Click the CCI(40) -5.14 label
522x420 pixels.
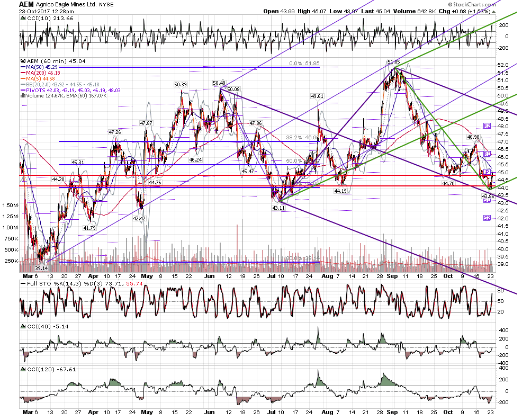click(48, 326)
